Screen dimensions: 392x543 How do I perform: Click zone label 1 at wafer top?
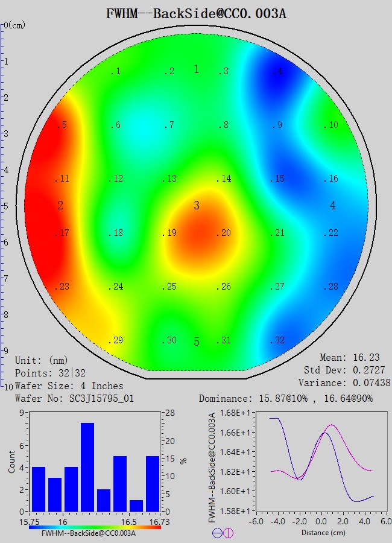197,69
